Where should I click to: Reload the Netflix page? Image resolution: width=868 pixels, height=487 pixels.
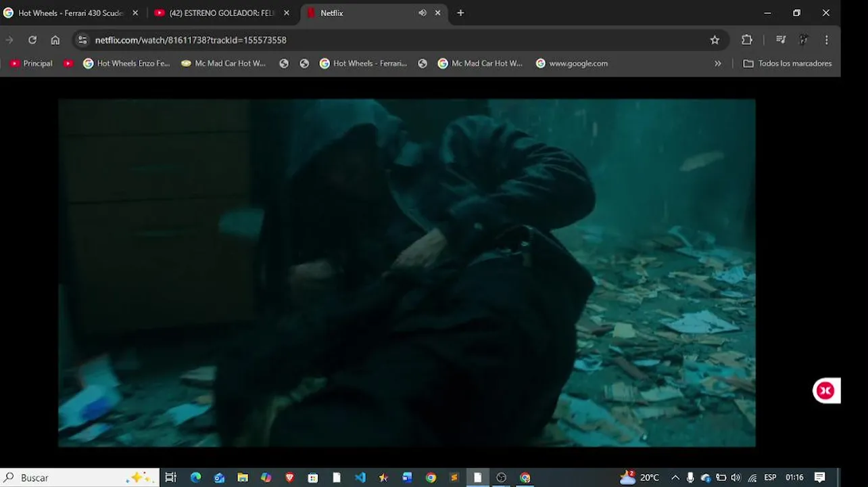pyautogui.click(x=32, y=40)
